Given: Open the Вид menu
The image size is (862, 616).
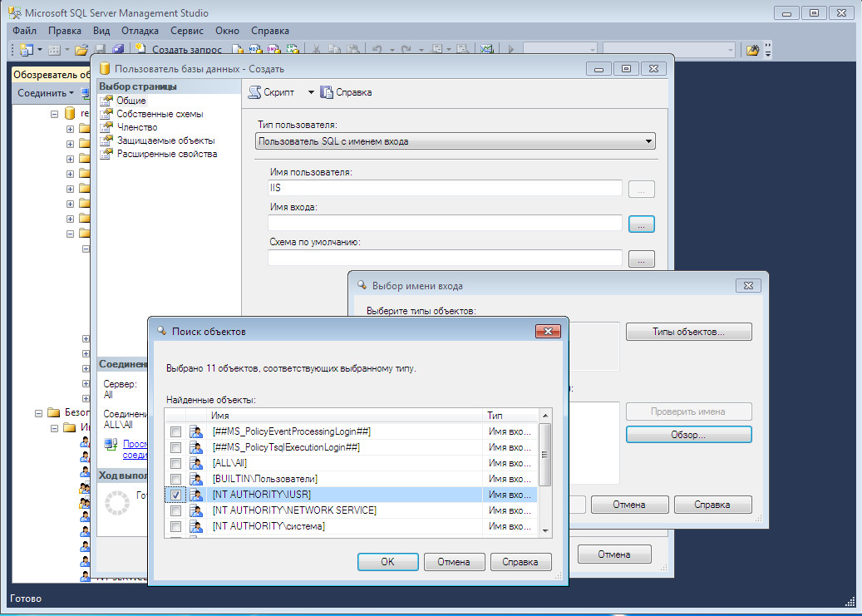Looking at the screenshot, I should click(x=101, y=31).
